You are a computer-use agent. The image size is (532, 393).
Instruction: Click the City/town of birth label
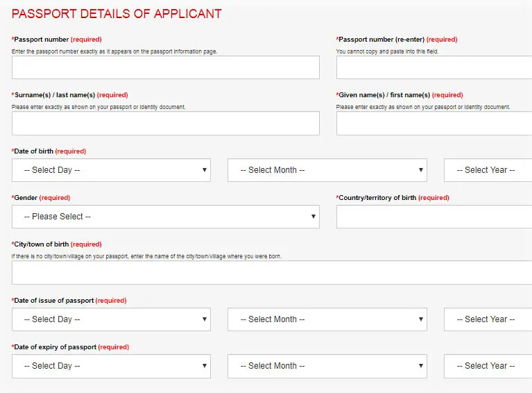pyautogui.click(x=41, y=244)
